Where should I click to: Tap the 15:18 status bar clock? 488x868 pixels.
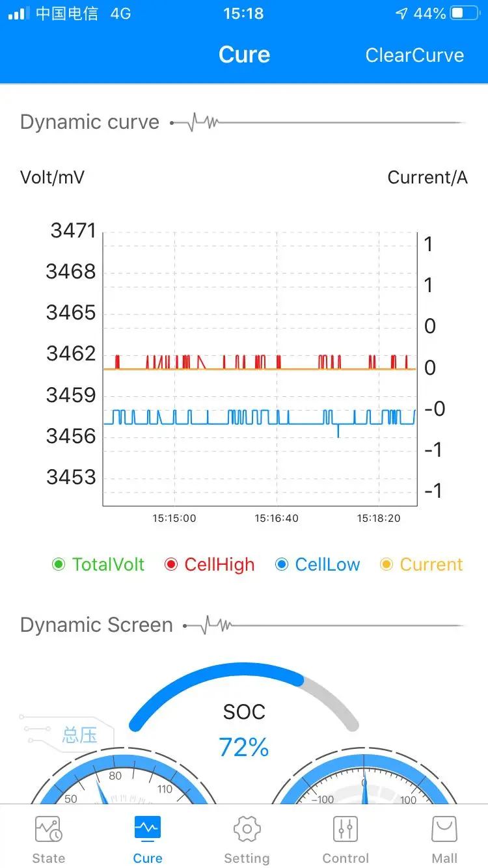click(243, 14)
